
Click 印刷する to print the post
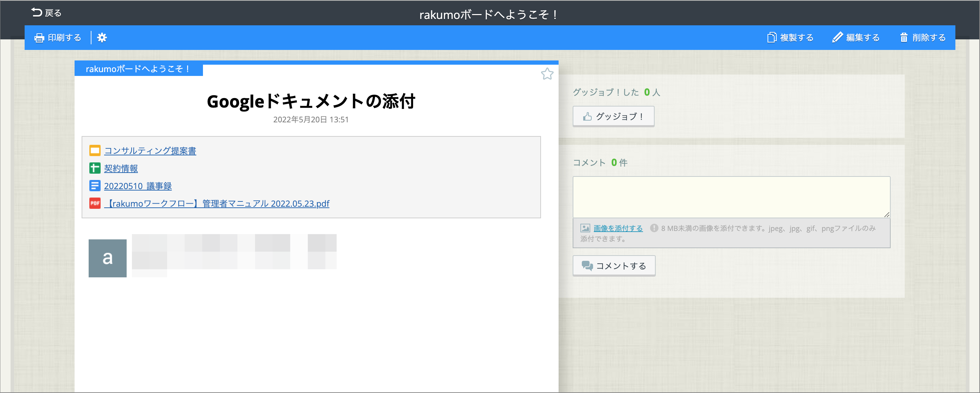(x=58, y=38)
